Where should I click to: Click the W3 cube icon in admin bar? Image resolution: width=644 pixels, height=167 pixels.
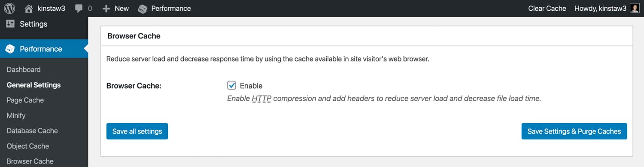click(143, 9)
